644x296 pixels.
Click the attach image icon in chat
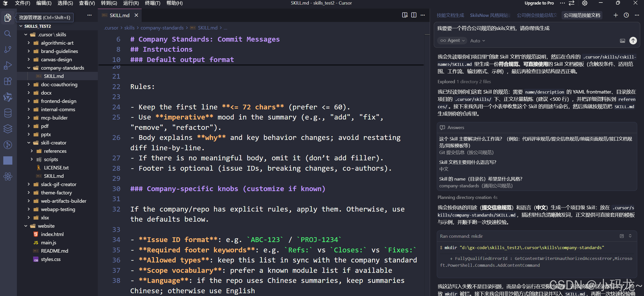click(x=622, y=41)
